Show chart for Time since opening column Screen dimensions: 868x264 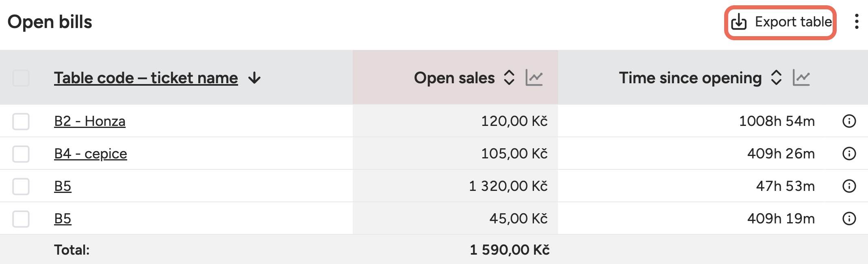801,78
